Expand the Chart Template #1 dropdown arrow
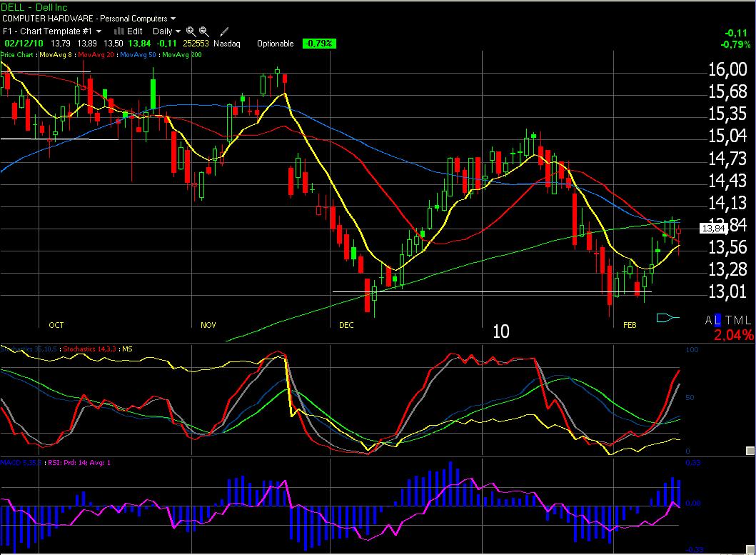This screenshot has width=756, height=555. coord(99,31)
